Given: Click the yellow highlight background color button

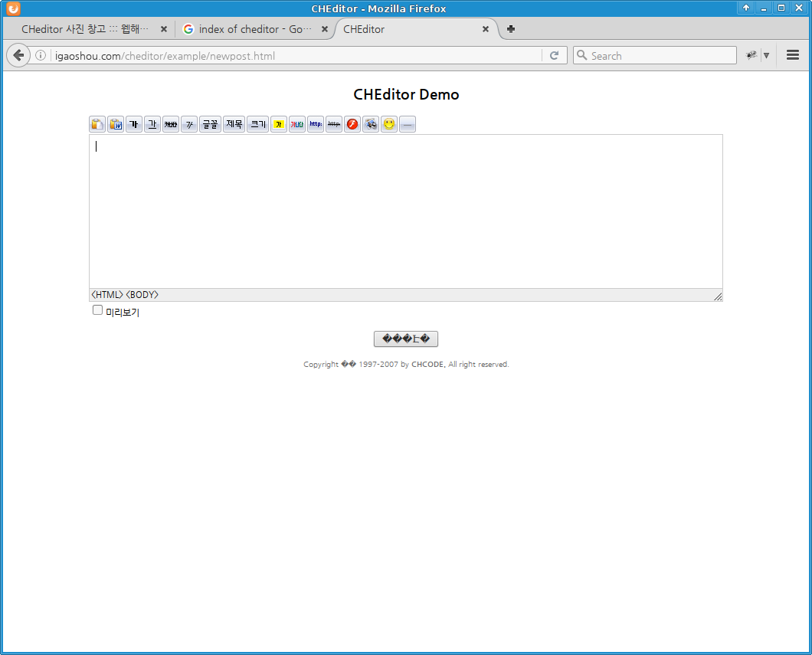Looking at the screenshot, I should 279,124.
